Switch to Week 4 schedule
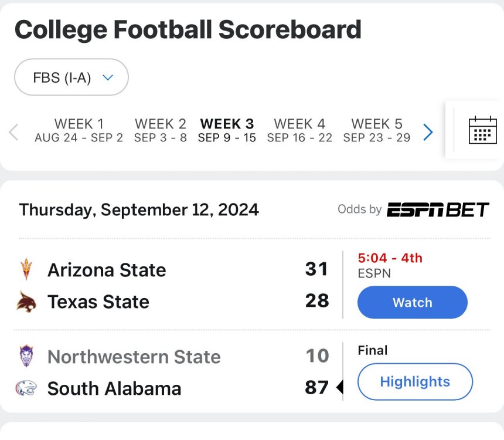The image size is (504, 440). [299, 130]
